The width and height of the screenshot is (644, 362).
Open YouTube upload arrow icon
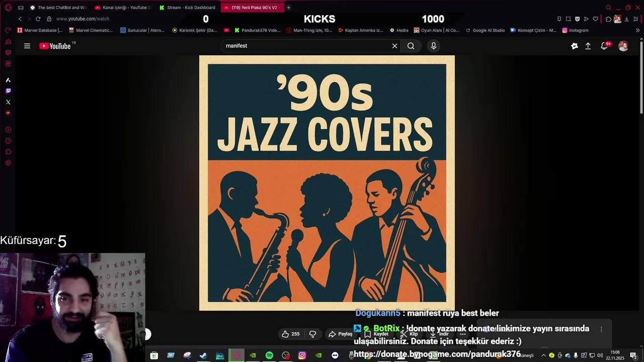click(x=588, y=46)
